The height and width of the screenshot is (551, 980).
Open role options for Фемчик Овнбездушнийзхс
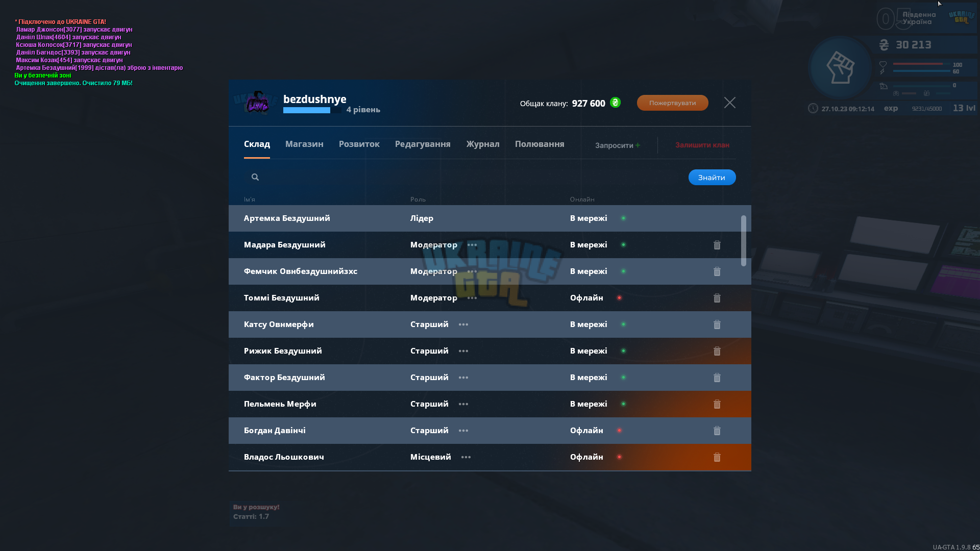pos(472,271)
